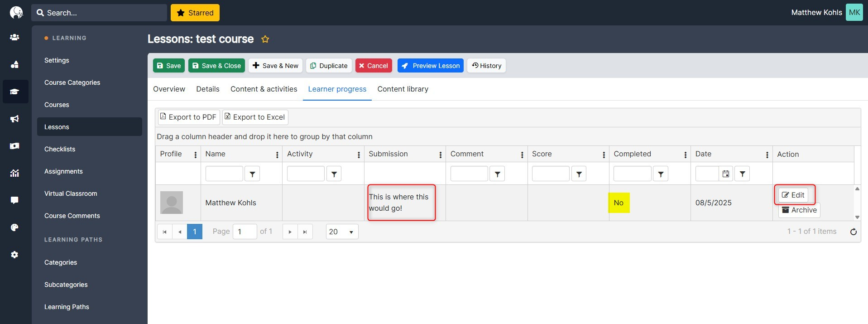Click the people group icon in left rail
Viewport: 868px width, 324px height.
coord(14,37)
